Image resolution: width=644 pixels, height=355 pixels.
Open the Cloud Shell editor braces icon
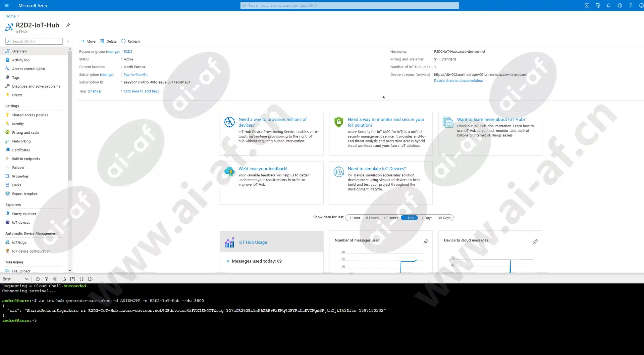click(x=81, y=279)
